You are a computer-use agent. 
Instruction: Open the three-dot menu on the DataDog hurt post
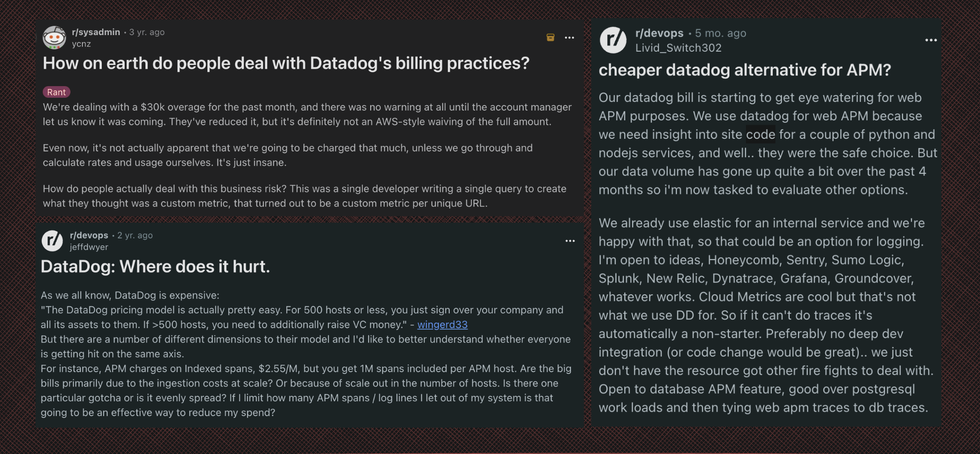tap(570, 241)
